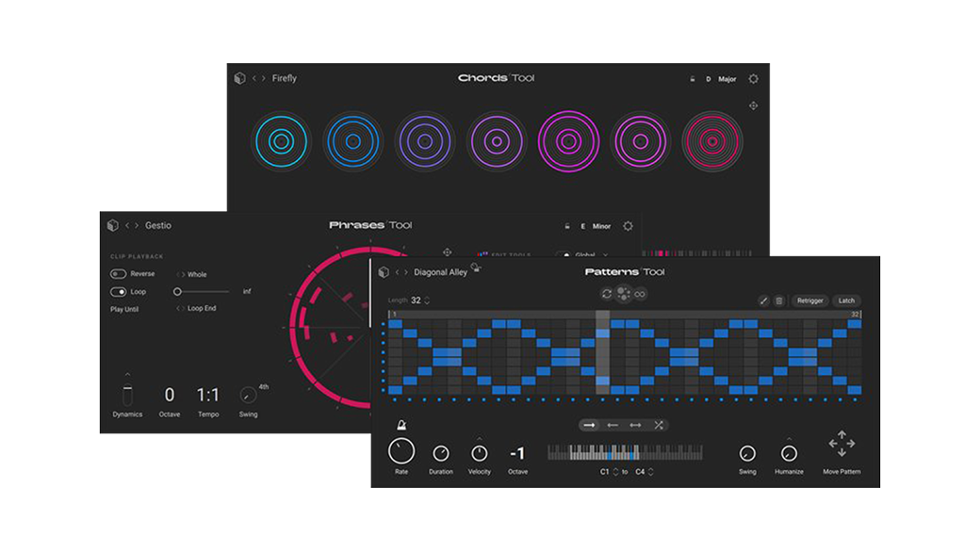Open the Chords Tool preset browser cube icon
This screenshot has width=980, height=551.
pos(239,78)
